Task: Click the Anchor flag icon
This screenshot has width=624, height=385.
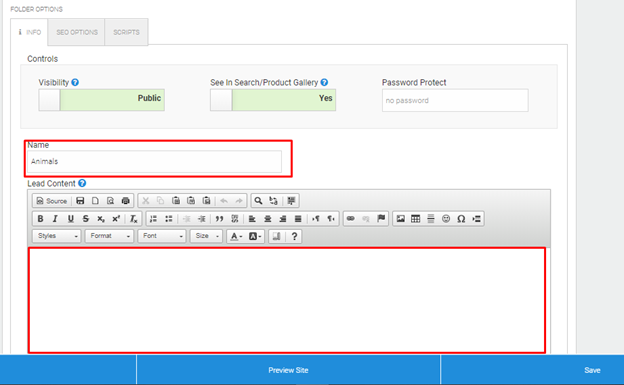Action: (x=381, y=219)
